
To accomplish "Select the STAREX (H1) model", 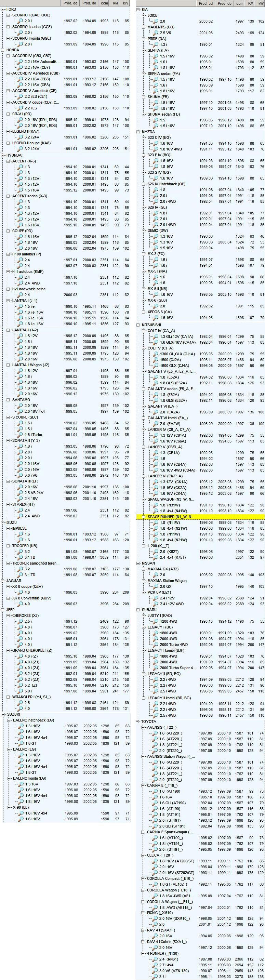I will pyautogui.click(x=23, y=505).
